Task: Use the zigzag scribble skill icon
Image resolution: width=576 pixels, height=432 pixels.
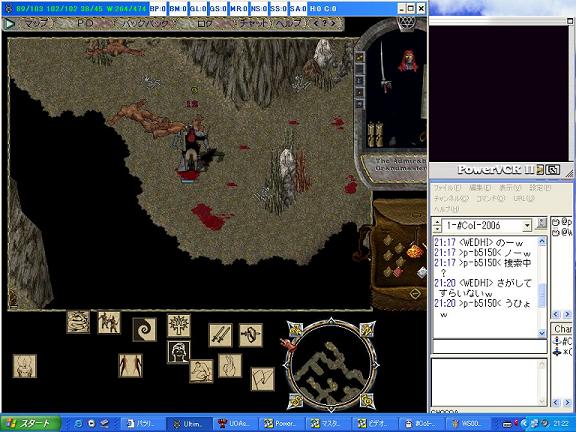Action: click(263, 379)
